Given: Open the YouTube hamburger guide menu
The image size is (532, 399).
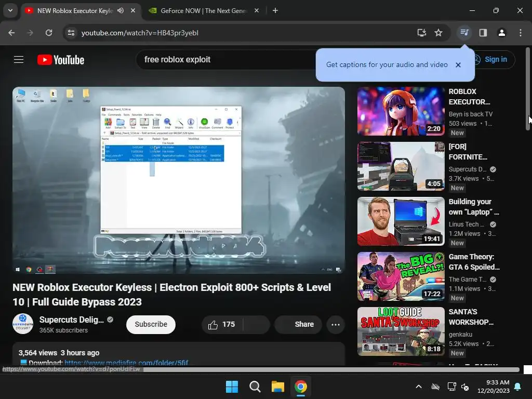Looking at the screenshot, I should 19,60.
